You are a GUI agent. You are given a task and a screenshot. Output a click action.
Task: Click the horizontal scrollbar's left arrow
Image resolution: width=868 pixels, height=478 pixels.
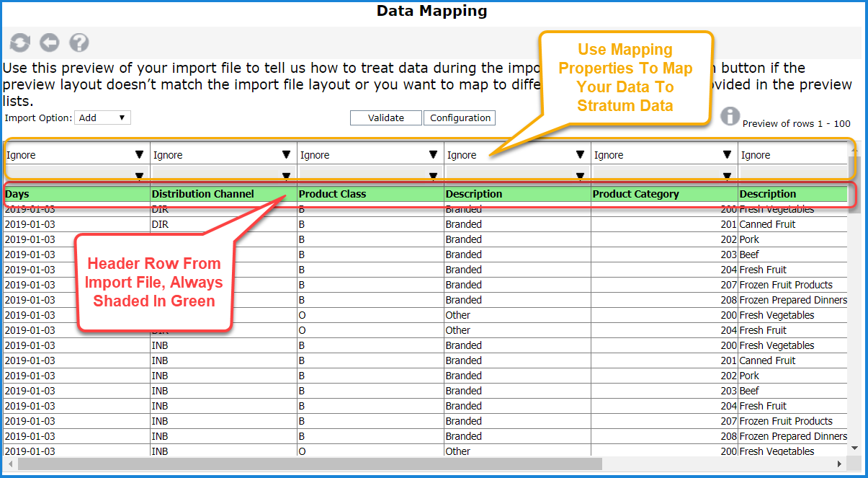[10, 464]
